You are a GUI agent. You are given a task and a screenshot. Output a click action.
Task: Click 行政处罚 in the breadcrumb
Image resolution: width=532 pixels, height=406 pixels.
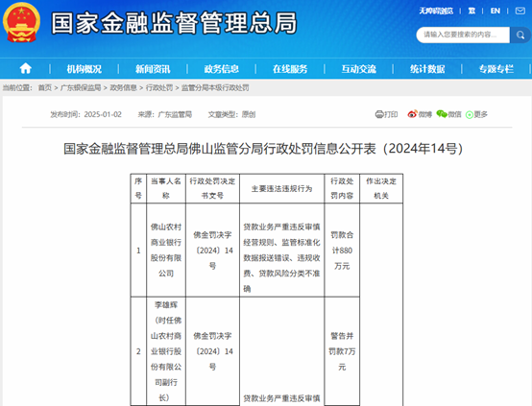[x=159, y=88]
